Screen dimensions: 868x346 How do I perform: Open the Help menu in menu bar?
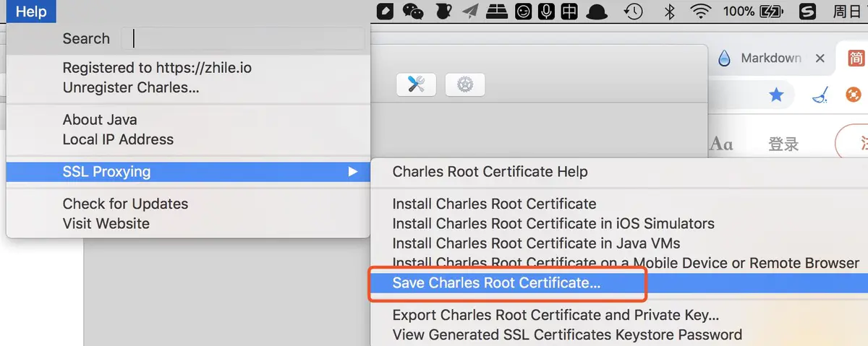(30, 12)
